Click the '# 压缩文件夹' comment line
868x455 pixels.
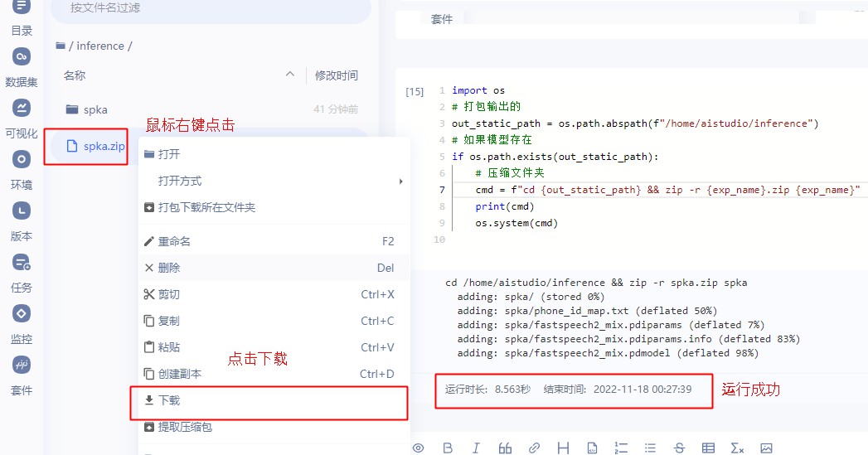point(510,173)
